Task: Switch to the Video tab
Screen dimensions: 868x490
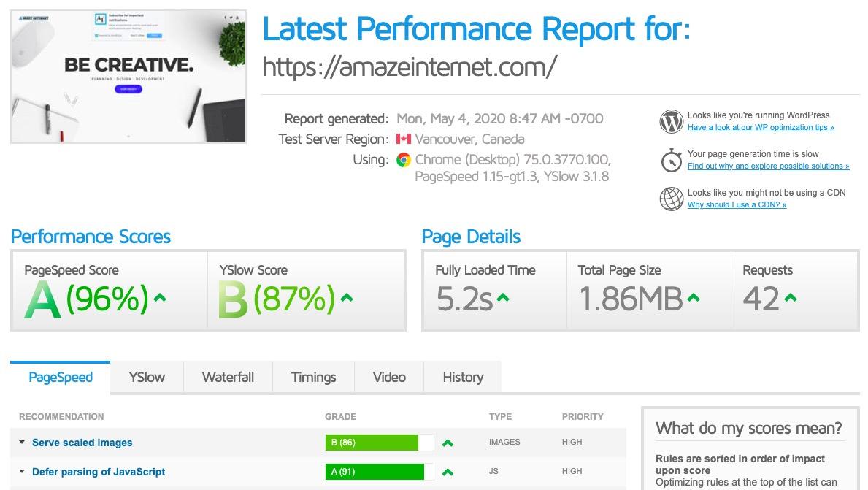Action: tap(389, 377)
